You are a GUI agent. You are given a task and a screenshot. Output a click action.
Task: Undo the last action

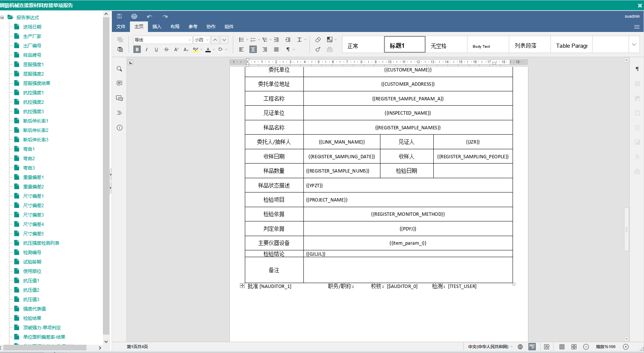point(149,16)
